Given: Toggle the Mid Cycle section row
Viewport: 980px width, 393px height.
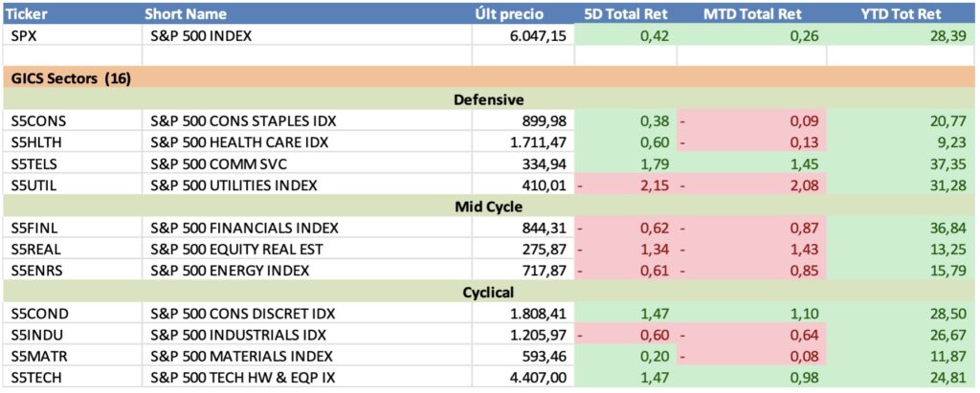Looking at the screenshot, I should point(488,206).
